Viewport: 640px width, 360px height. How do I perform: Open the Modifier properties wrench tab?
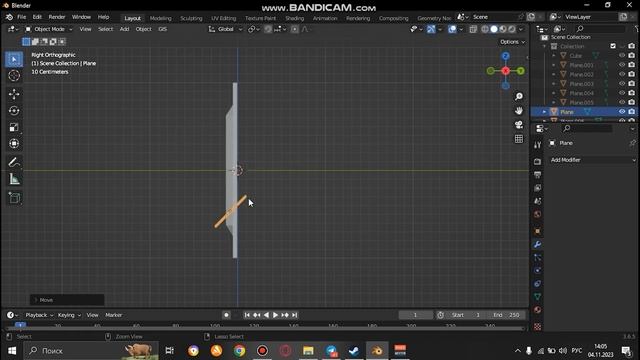coord(538,244)
